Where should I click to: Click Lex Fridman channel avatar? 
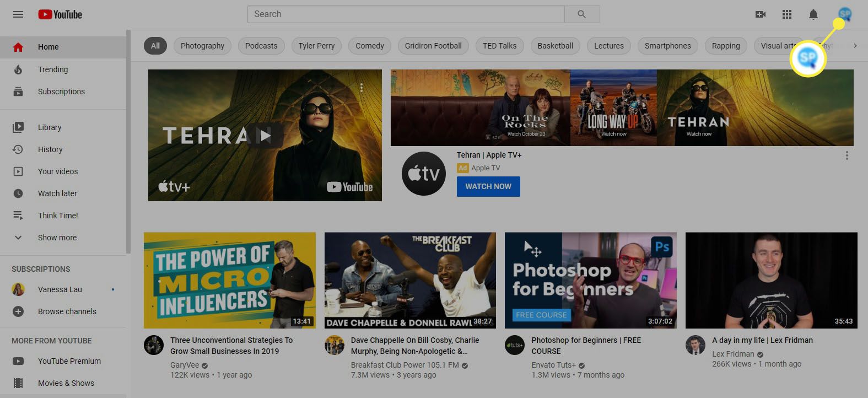pos(696,345)
